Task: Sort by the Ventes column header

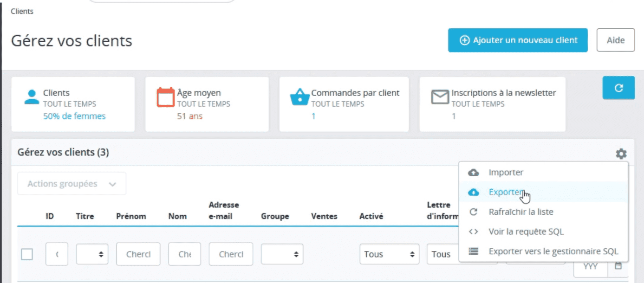Action: coord(324,216)
